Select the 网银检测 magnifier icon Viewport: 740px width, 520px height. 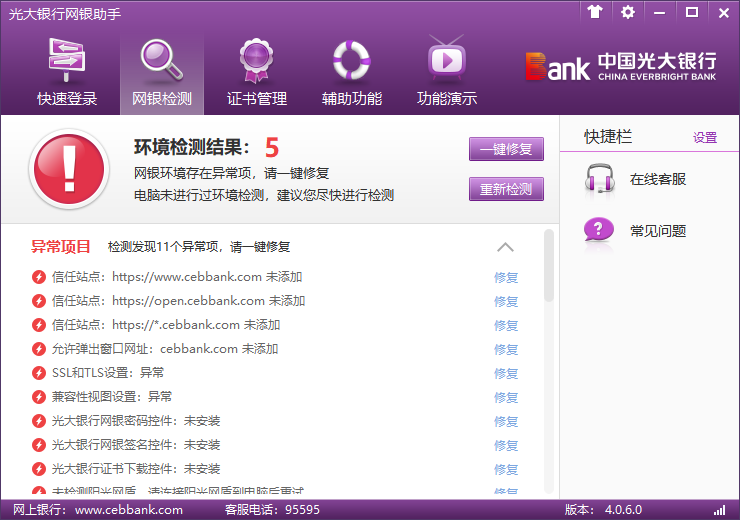pos(161,60)
